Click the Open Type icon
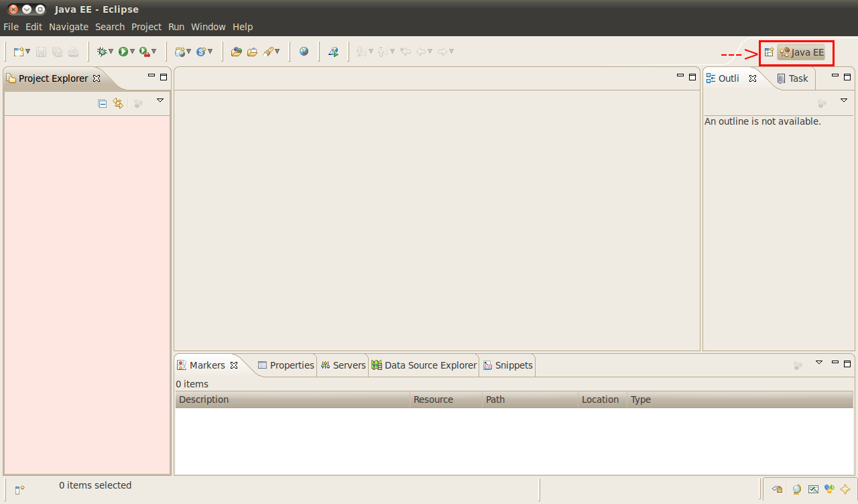 tap(236, 52)
